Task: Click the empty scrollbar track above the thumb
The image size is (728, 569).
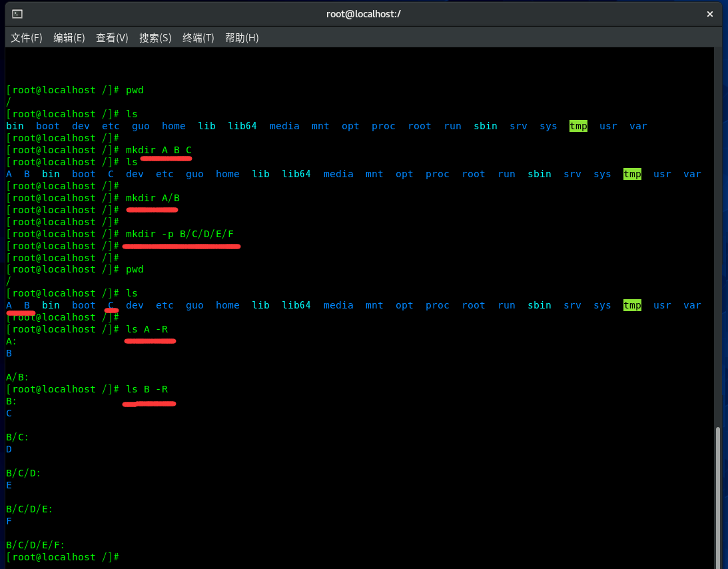Action: pyautogui.click(x=718, y=233)
